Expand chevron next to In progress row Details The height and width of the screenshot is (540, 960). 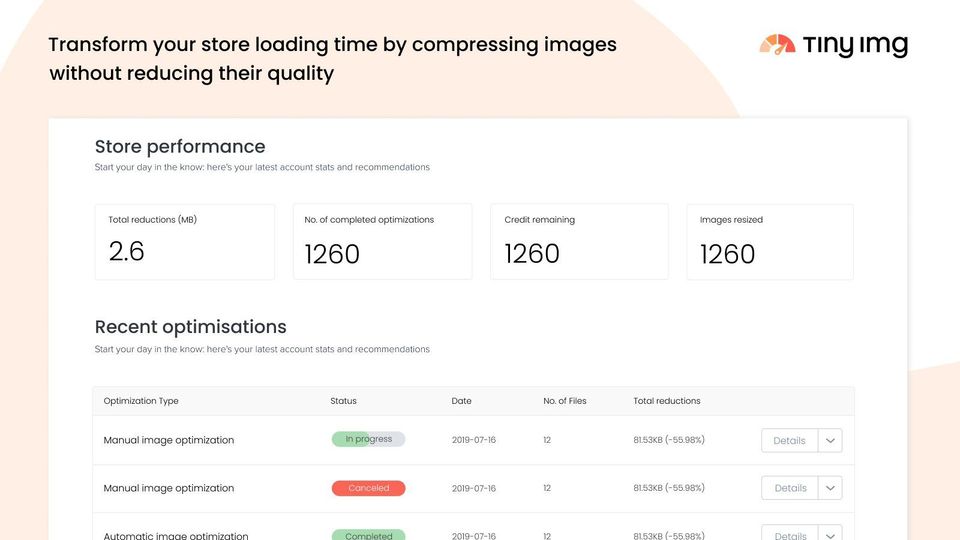pos(830,440)
